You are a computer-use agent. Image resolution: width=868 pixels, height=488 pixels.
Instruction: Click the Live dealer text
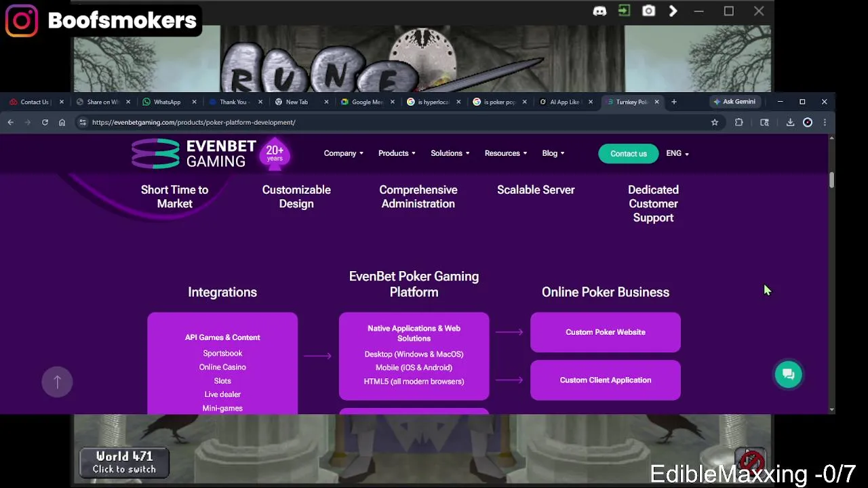[222, 394]
